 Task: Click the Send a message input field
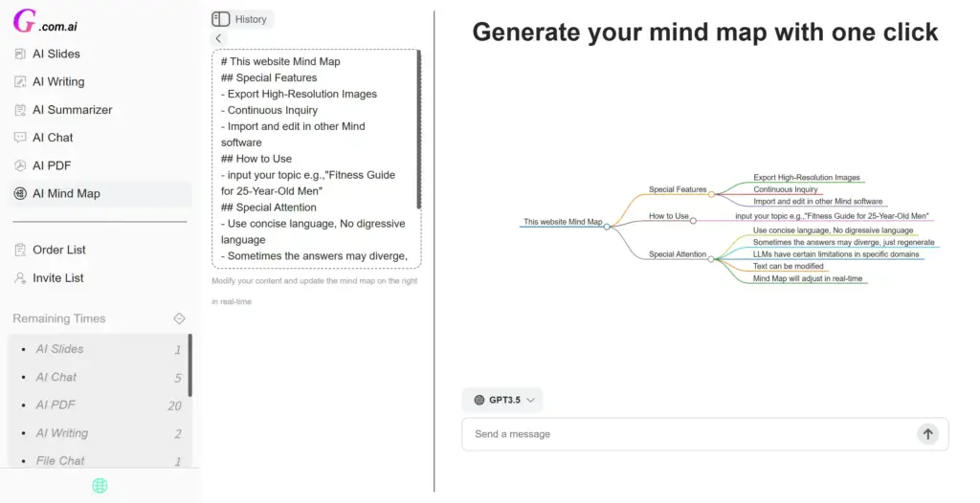point(689,434)
